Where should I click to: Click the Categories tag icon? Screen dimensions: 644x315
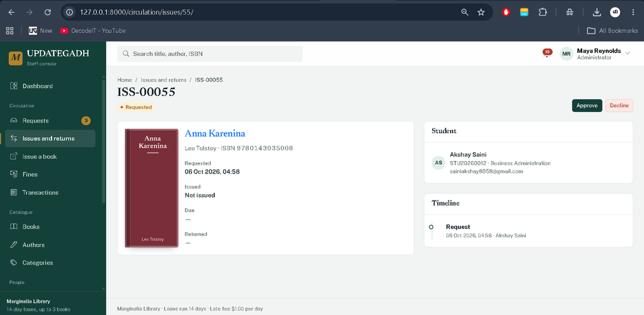[x=14, y=262]
